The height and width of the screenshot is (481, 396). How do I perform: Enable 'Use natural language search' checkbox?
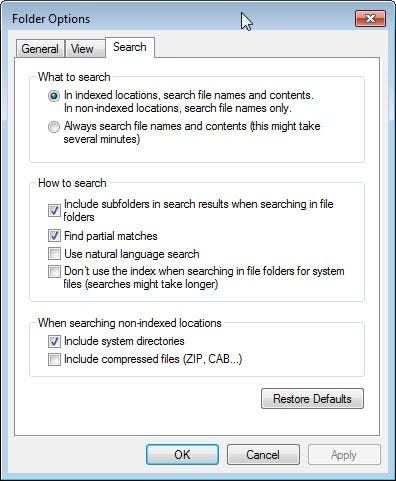[54, 254]
